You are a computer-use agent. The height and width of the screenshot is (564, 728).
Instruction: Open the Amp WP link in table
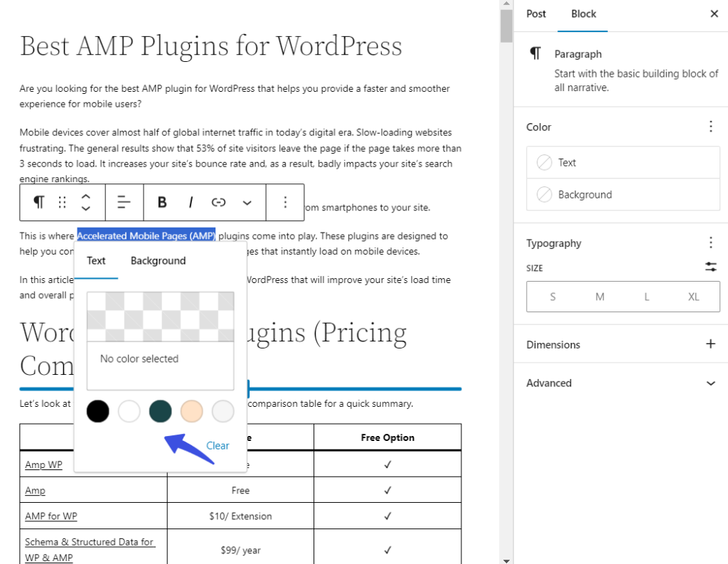(43, 464)
